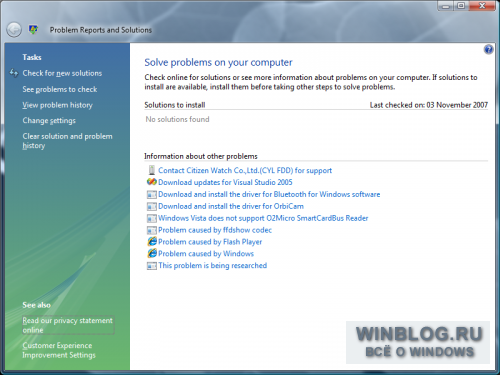Open See problems to check
Screen dimensions: 500x375
pos(60,89)
